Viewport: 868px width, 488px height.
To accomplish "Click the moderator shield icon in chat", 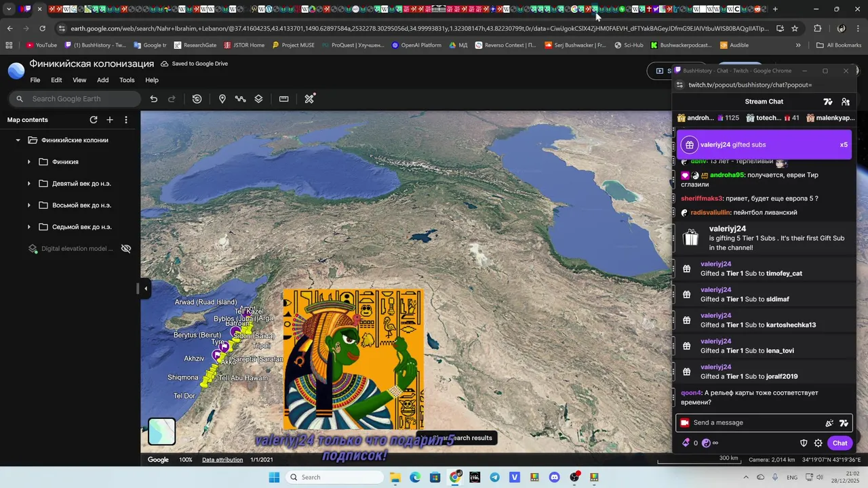I will tap(804, 443).
